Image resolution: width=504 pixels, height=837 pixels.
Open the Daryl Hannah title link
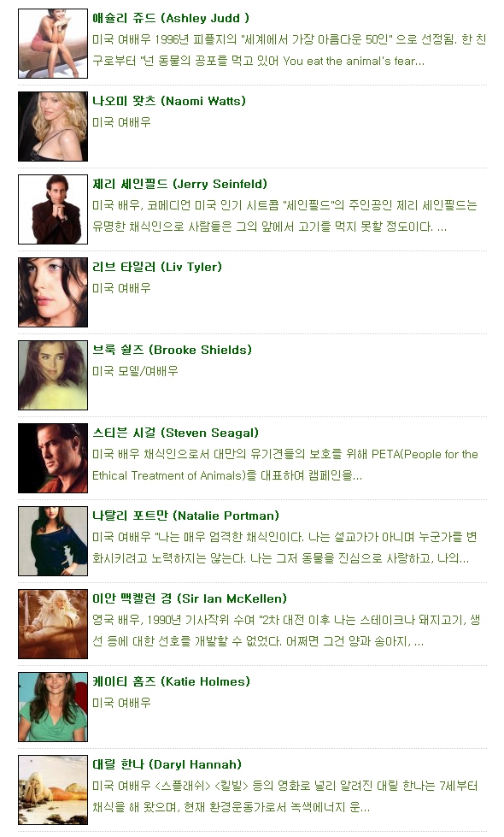(167, 764)
